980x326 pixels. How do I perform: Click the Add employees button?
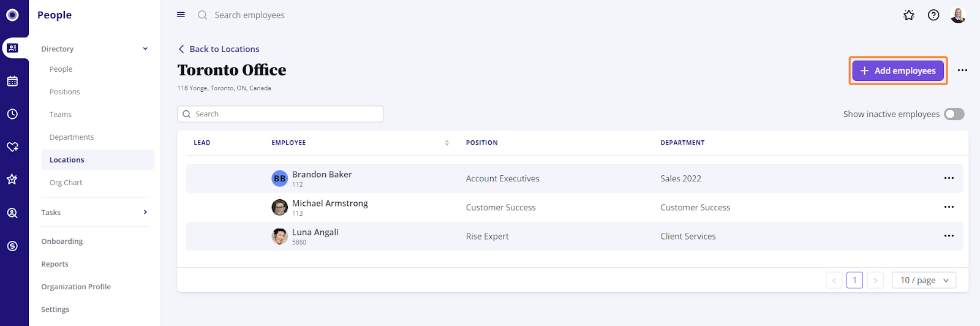[898, 70]
